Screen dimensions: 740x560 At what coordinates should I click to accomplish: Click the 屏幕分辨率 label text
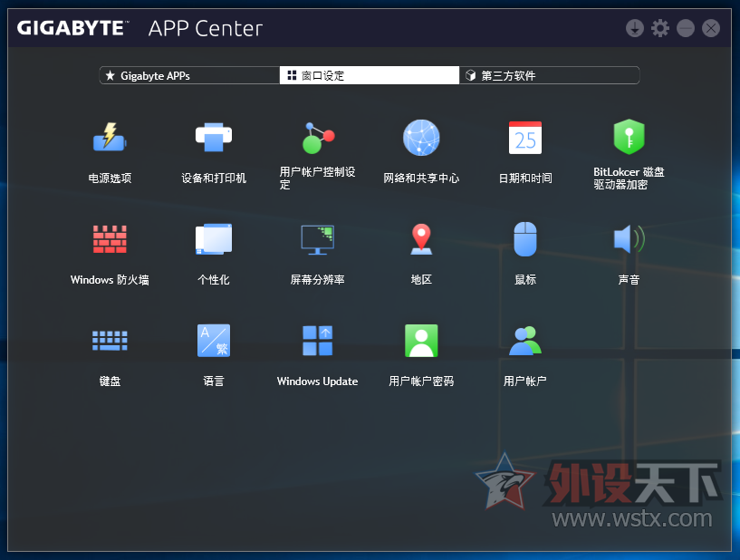coord(318,280)
